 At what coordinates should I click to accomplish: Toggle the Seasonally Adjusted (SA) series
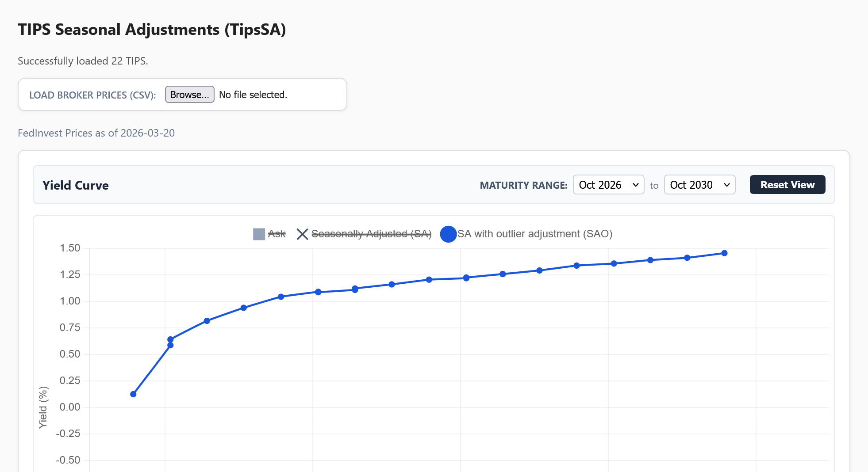click(371, 234)
